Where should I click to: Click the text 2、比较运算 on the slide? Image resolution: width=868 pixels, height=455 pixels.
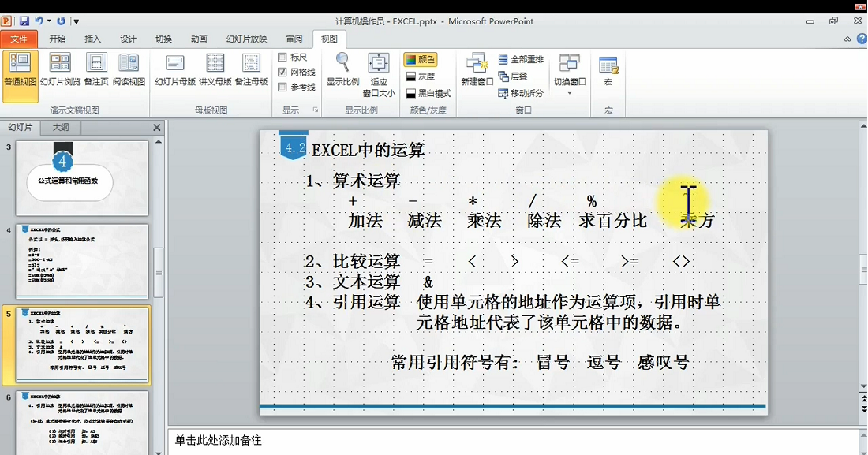click(x=352, y=261)
